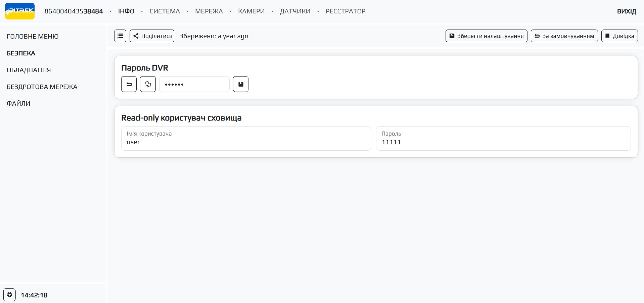Open the РЕЄСТРАТОР tab
This screenshot has height=303, width=644.
click(346, 11)
